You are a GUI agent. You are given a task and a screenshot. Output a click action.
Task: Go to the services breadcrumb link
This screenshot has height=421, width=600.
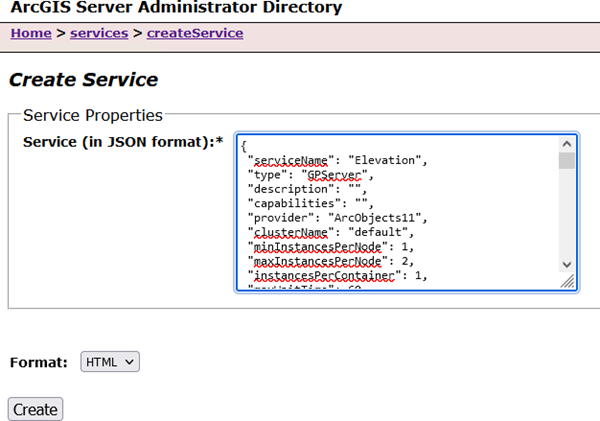click(x=99, y=33)
